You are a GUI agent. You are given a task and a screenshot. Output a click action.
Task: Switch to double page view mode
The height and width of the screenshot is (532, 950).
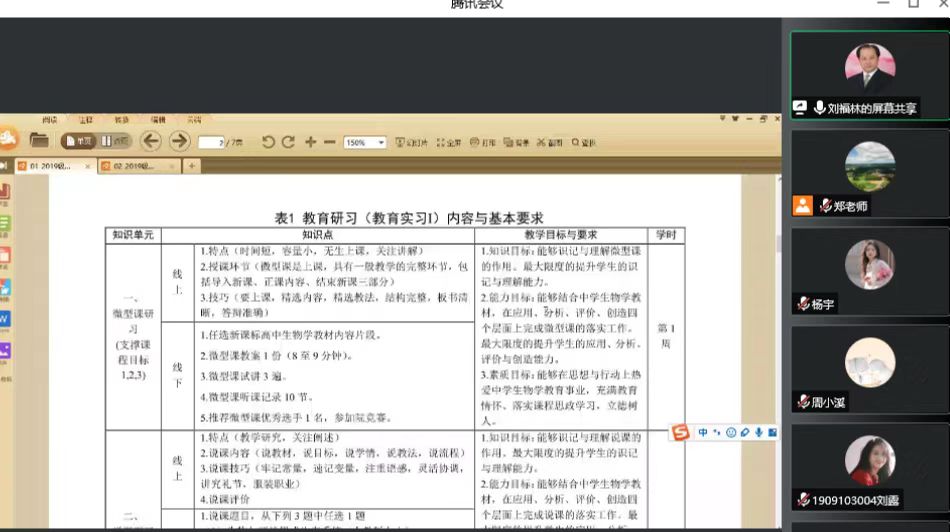[x=114, y=141]
